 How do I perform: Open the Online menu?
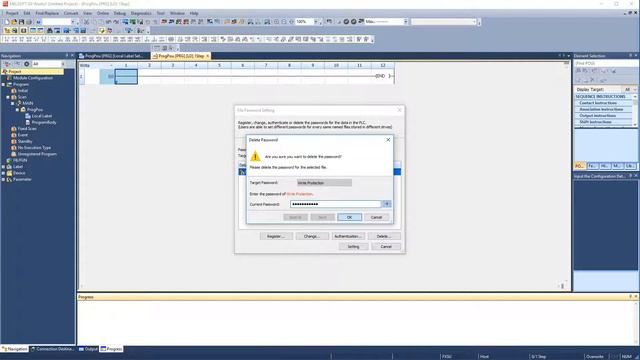103,13
